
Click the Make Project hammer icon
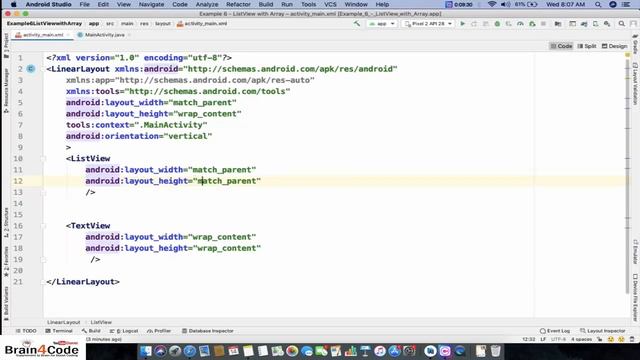357,24
